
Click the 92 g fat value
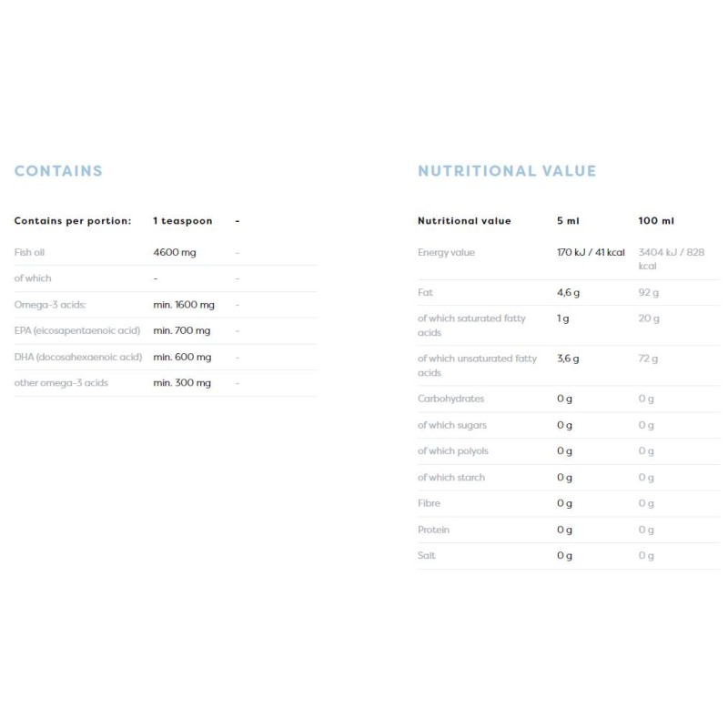(649, 293)
